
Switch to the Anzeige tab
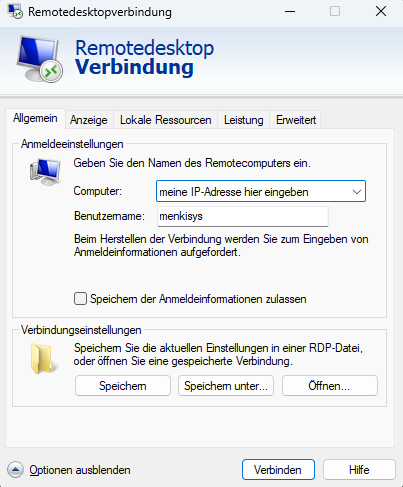(89, 120)
